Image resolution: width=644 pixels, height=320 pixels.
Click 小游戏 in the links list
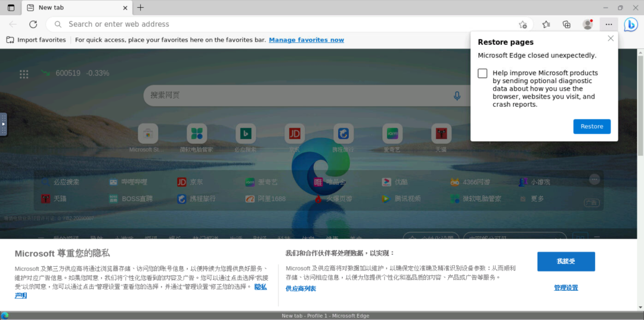coord(534,182)
